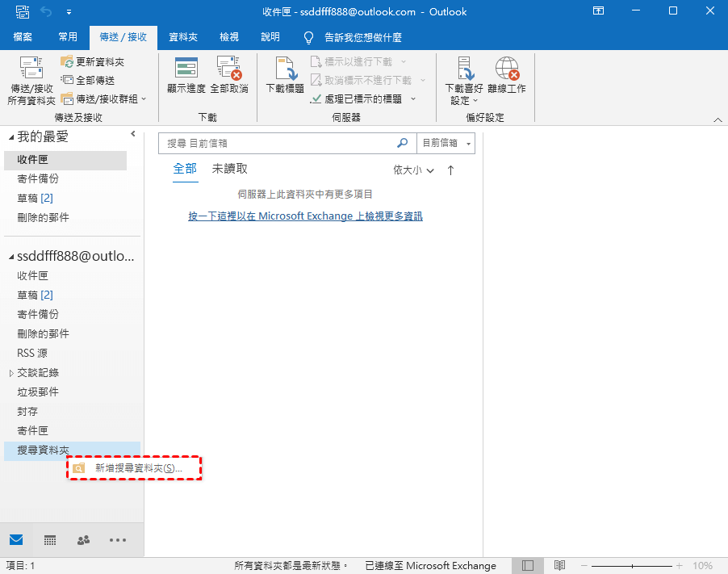Click the magnifier search icon

pyautogui.click(x=402, y=143)
